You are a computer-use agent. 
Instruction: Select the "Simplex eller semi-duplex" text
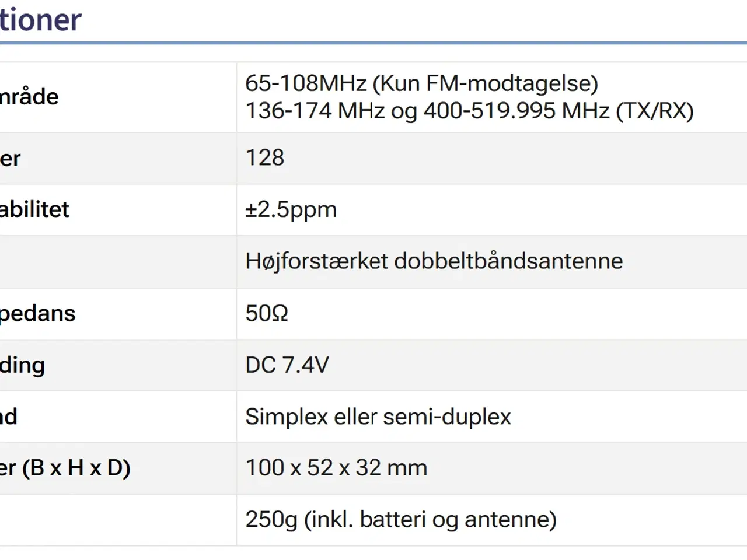(x=378, y=416)
